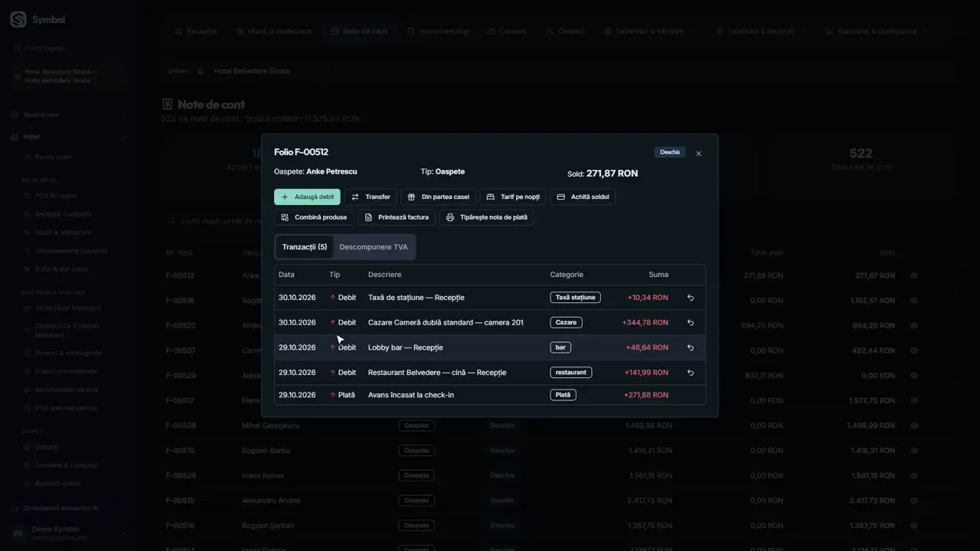Open POS Recepție in sidebar
Viewport: 980px width, 551px height.
click(56, 196)
